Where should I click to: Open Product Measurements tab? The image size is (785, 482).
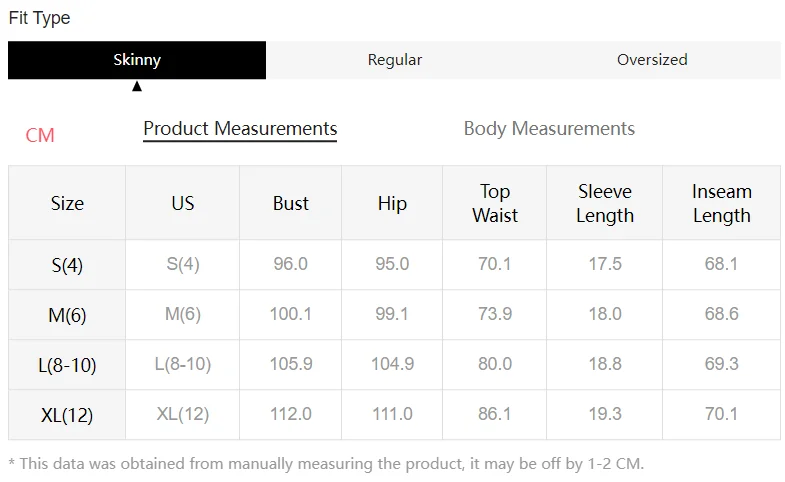[240, 129]
